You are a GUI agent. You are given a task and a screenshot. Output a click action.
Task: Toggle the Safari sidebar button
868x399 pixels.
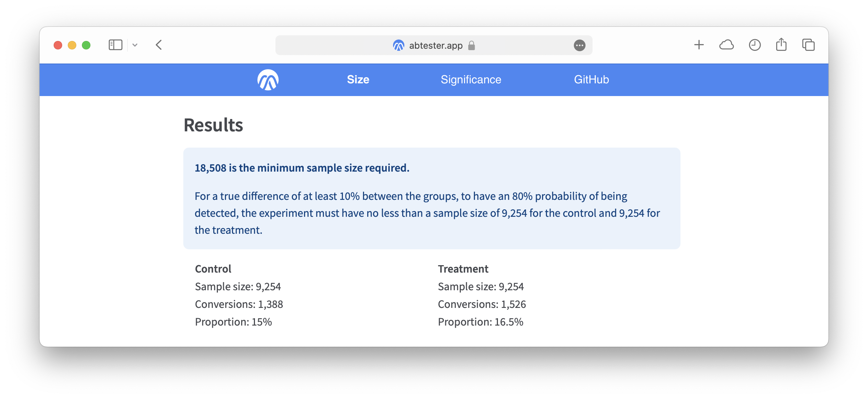(115, 45)
